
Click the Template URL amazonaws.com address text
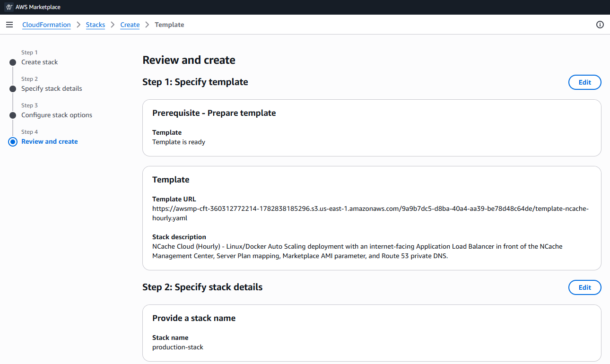370,213
